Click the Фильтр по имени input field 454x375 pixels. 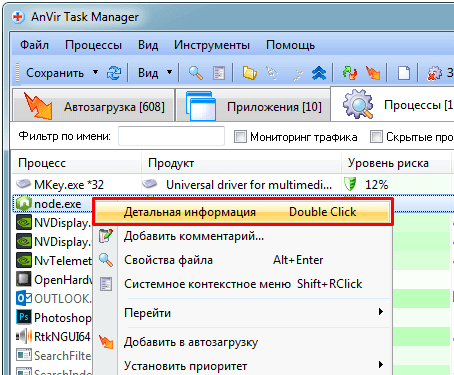point(171,136)
